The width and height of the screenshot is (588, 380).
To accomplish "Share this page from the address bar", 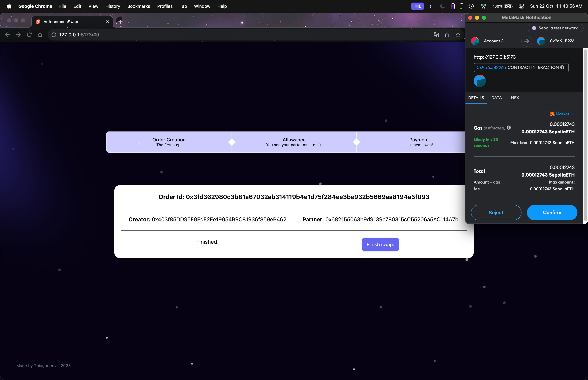I will (447, 35).
